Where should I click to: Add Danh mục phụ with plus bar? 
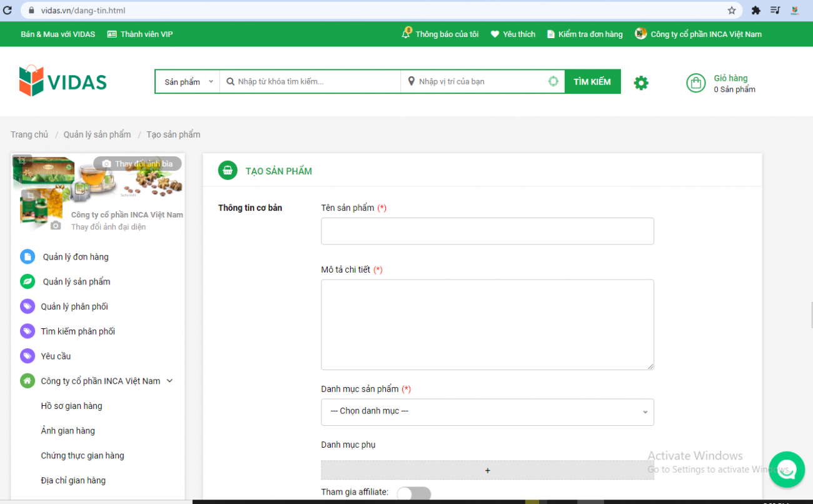[487, 470]
